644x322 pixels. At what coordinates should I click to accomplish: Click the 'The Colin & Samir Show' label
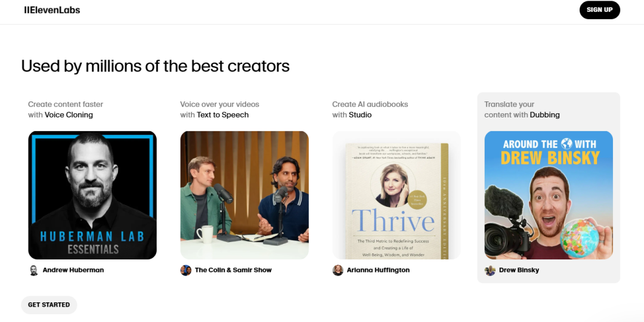pyautogui.click(x=233, y=270)
